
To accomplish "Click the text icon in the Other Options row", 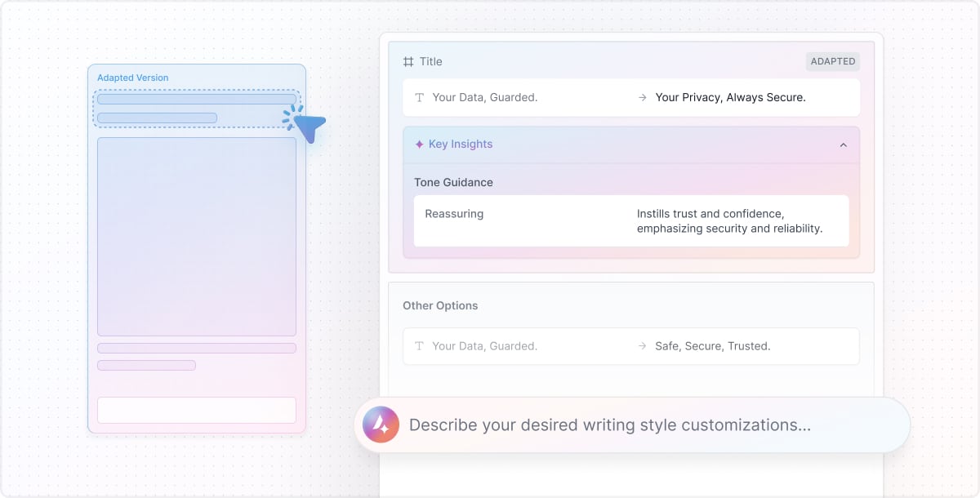I will point(420,346).
